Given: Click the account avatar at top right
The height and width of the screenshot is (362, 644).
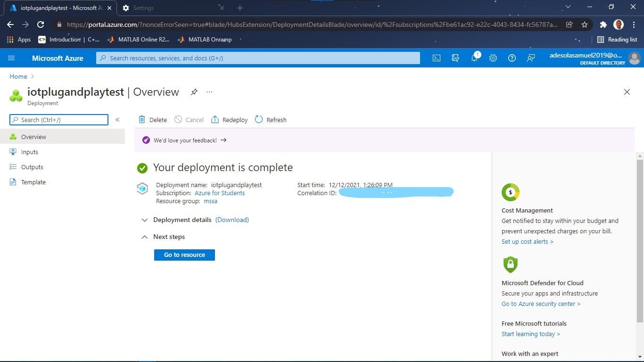Looking at the screenshot, I should coord(635,58).
